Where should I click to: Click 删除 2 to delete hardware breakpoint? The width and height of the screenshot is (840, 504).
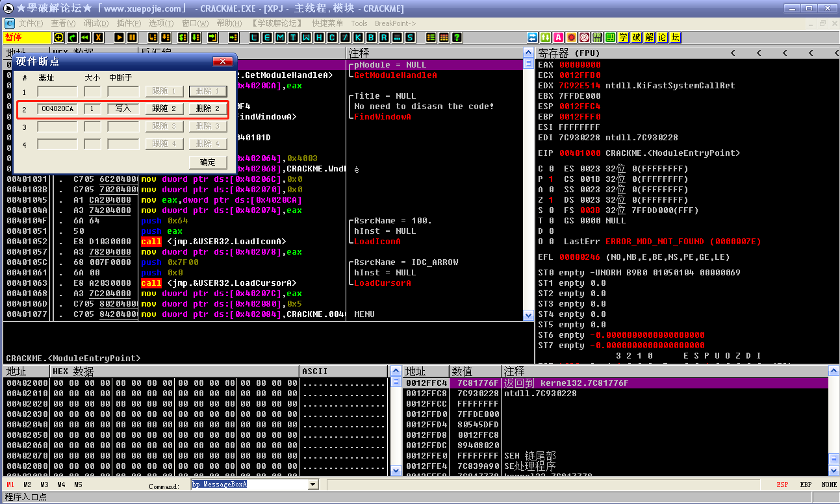pyautogui.click(x=209, y=108)
